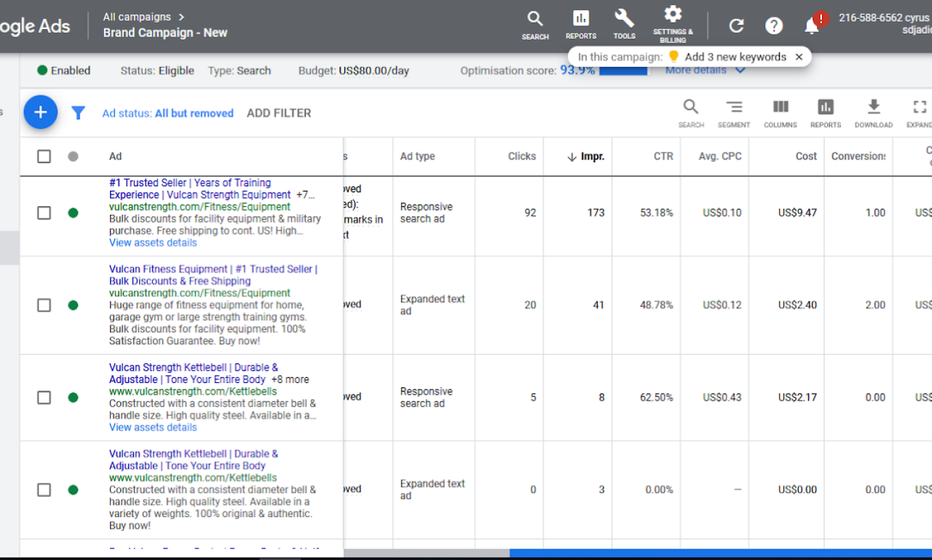
Task: Sort by Clicks column header
Action: [x=521, y=156]
